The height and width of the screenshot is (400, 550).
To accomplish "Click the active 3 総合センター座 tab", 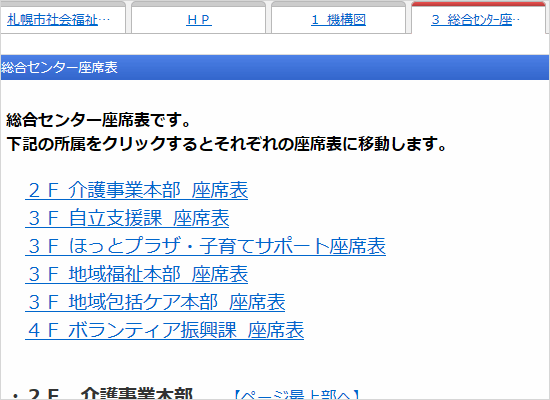I will pyautogui.click(x=478, y=18).
